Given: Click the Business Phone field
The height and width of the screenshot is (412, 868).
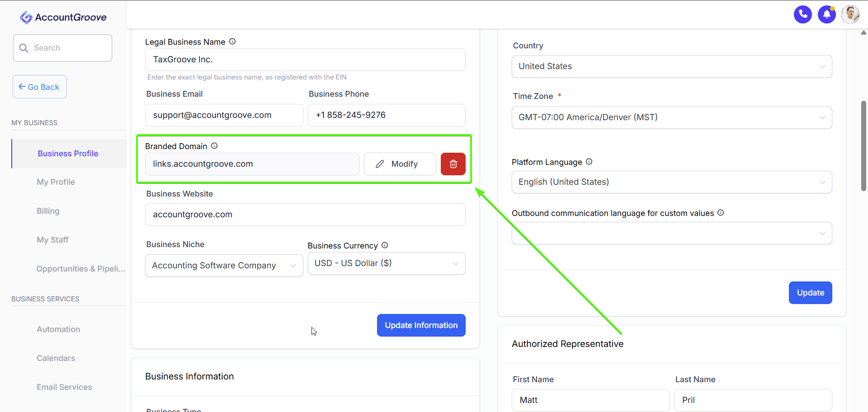Looking at the screenshot, I should pyautogui.click(x=387, y=115).
